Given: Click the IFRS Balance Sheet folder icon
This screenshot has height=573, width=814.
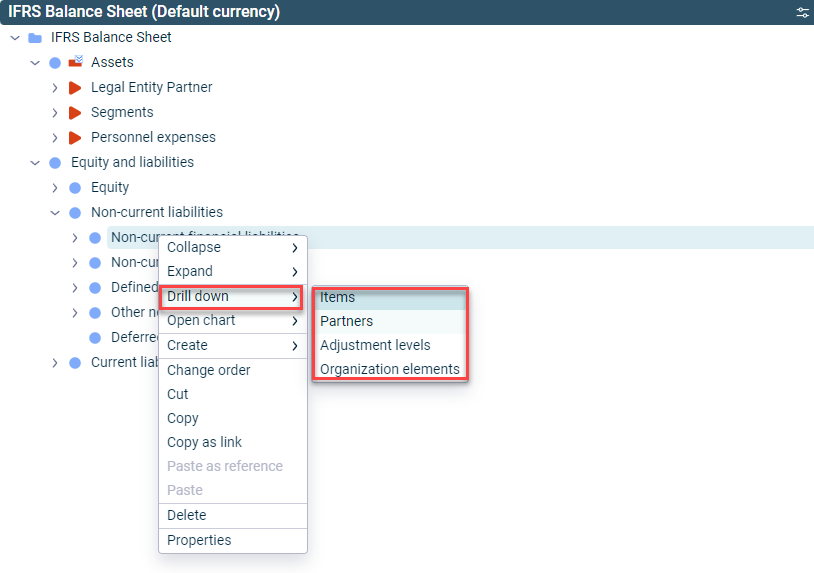Looking at the screenshot, I should click(x=35, y=38).
